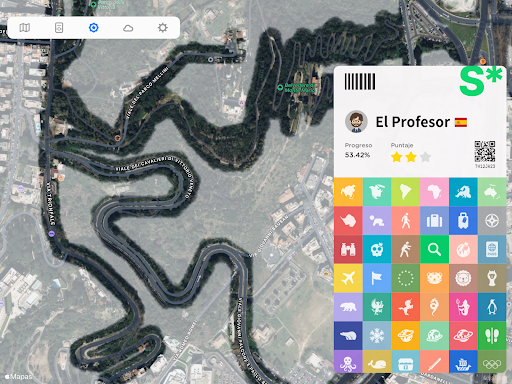The height and width of the screenshot is (384, 512).
Task: Select the red ringed planet badge
Action: pyautogui.click(x=463, y=336)
